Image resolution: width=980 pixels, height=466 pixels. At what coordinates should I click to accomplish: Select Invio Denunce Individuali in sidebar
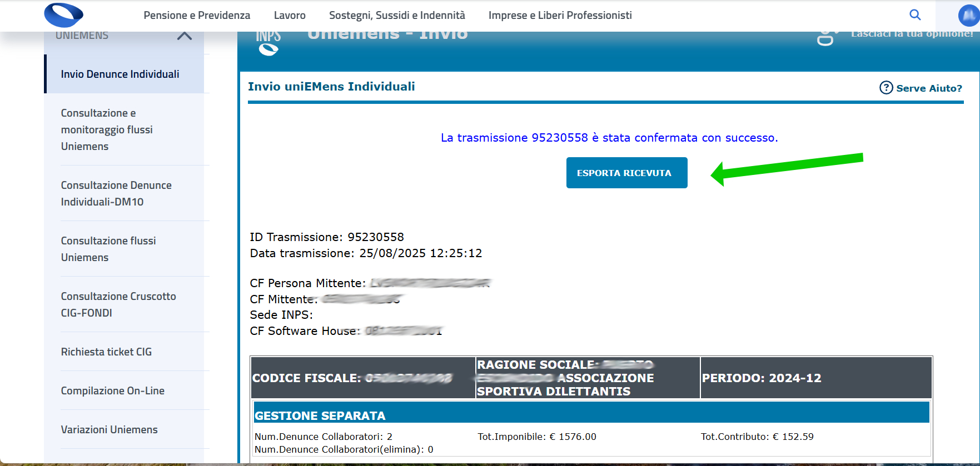[120, 74]
